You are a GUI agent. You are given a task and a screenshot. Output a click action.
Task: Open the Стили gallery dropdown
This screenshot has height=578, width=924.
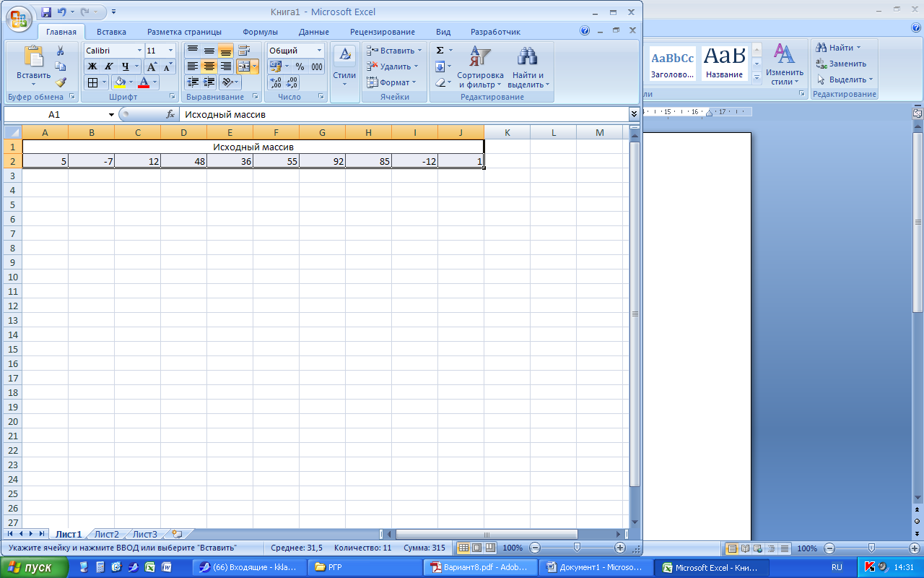click(x=344, y=66)
